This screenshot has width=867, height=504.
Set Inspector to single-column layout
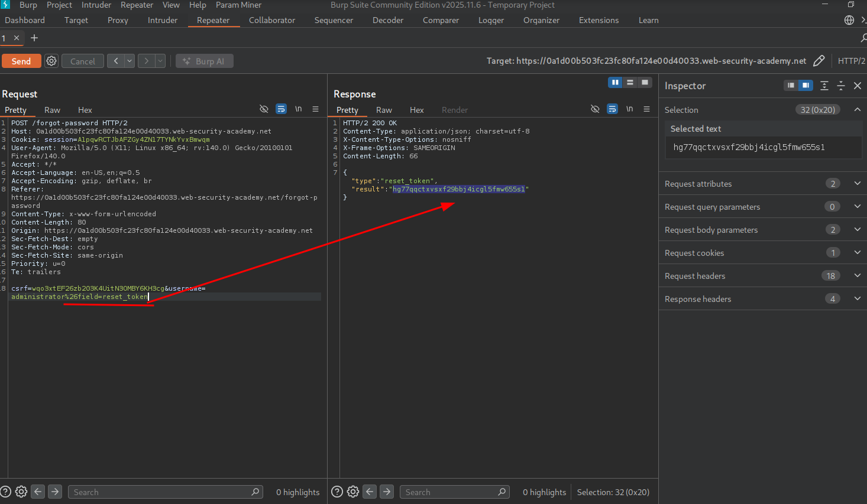[791, 86]
